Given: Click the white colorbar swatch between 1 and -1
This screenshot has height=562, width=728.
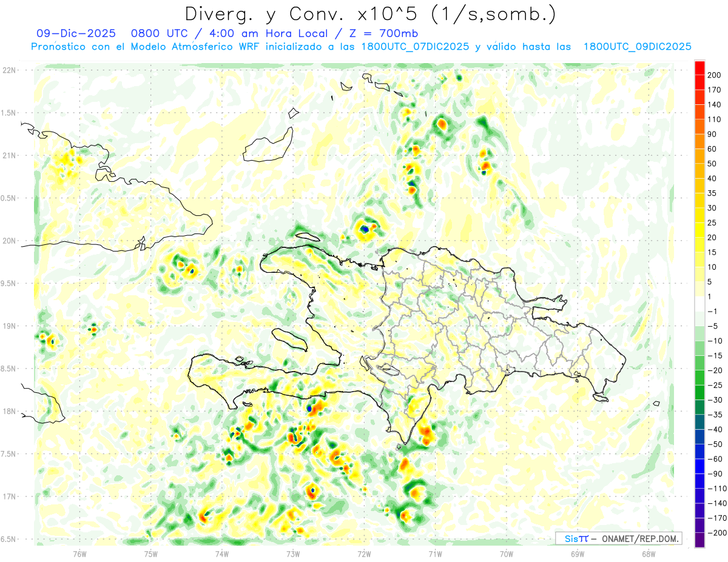Looking at the screenshot, I should pos(700,304).
